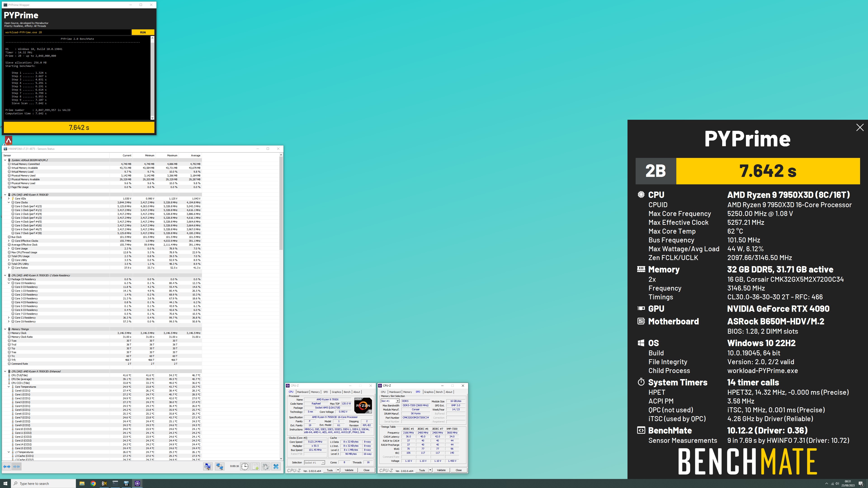Image resolution: width=868 pixels, height=488 pixels.
Task: Open File Explorer from taskbar
Action: pyautogui.click(x=82, y=483)
